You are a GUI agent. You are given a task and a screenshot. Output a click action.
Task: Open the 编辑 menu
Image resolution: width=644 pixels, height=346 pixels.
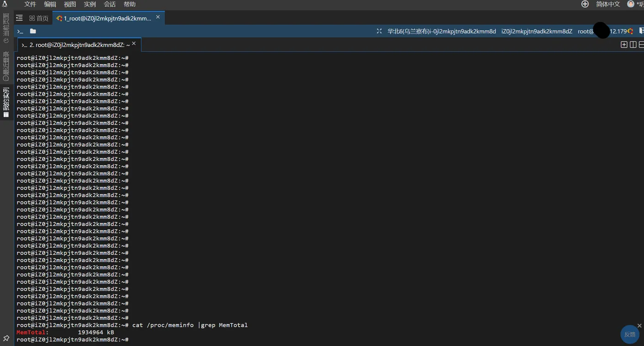pos(50,4)
